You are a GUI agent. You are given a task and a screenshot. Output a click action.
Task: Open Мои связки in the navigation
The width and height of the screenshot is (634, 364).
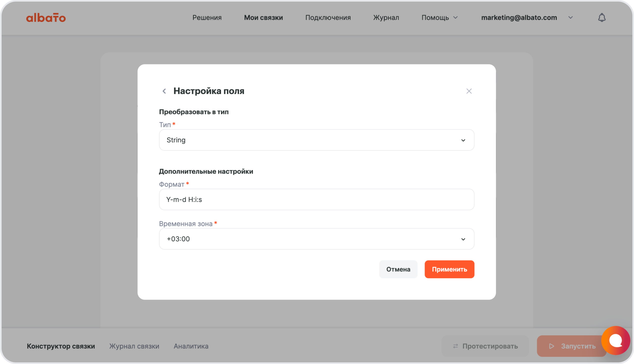point(263,18)
